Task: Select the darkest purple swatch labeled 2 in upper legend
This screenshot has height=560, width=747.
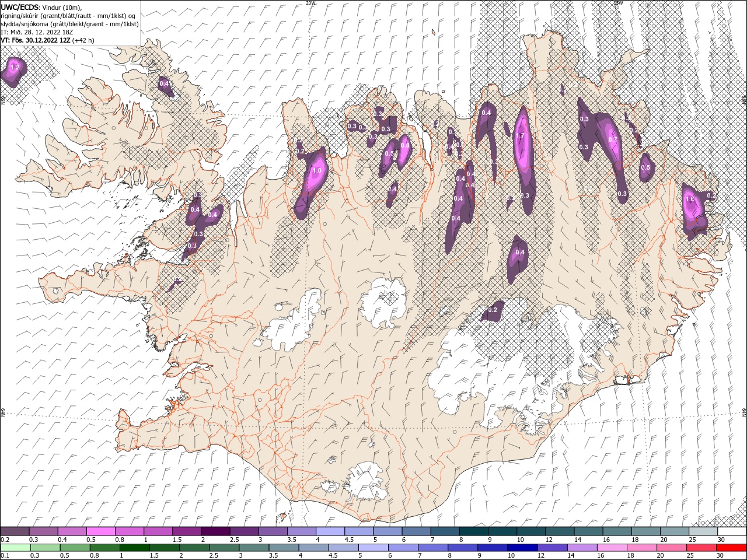Action: tap(215, 531)
